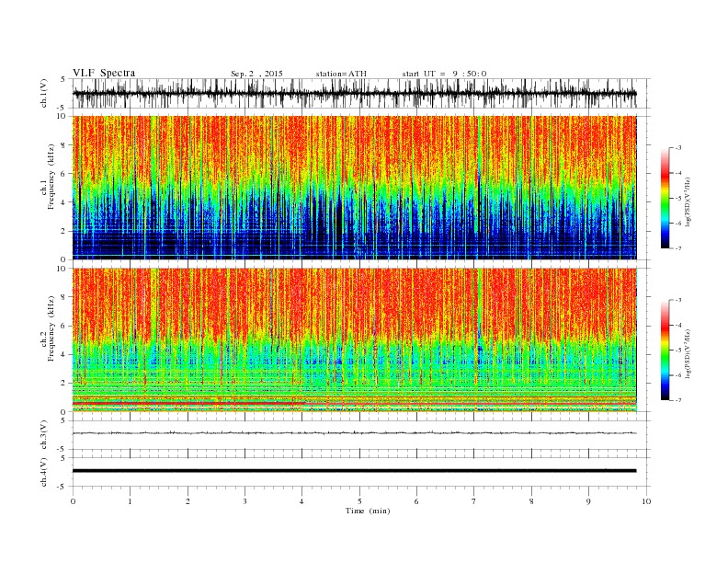Click tick '2' on the Time axis

[188, 501]
